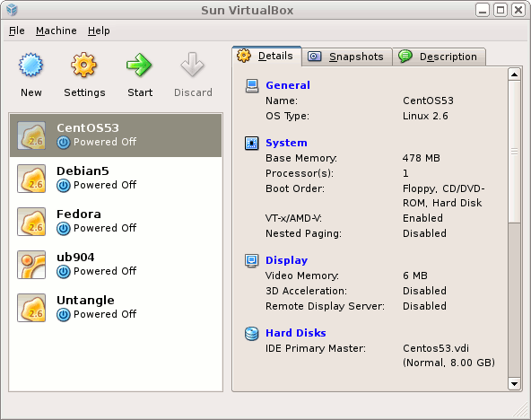The image size is (531, 420).
Task: Click the VirtualBox logo in title bar
Action: point(12,10)
